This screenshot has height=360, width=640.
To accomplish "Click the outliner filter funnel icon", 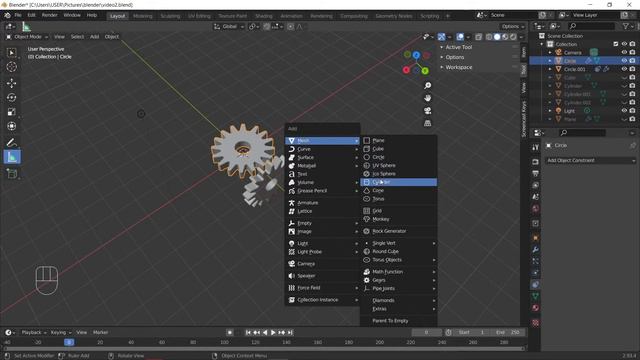I will tap(626, 26).
